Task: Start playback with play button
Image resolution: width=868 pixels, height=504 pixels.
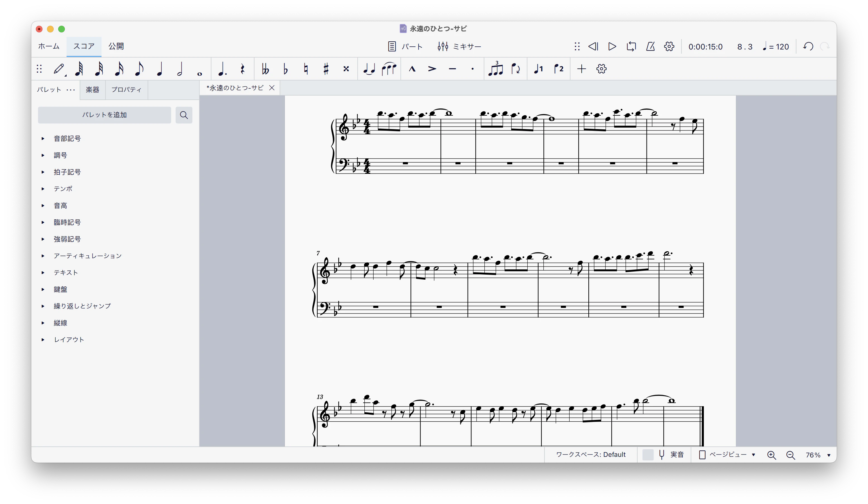Action: coord(612,46)
